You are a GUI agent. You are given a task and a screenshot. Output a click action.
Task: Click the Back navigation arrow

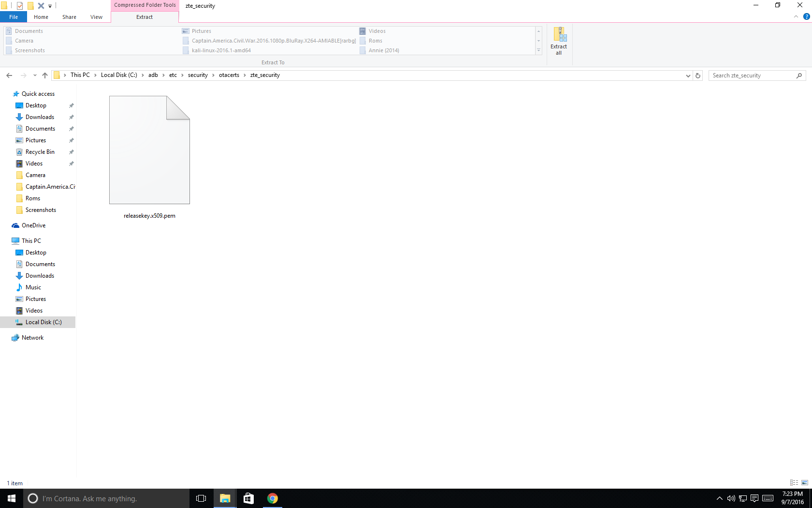tap(9, 75)
